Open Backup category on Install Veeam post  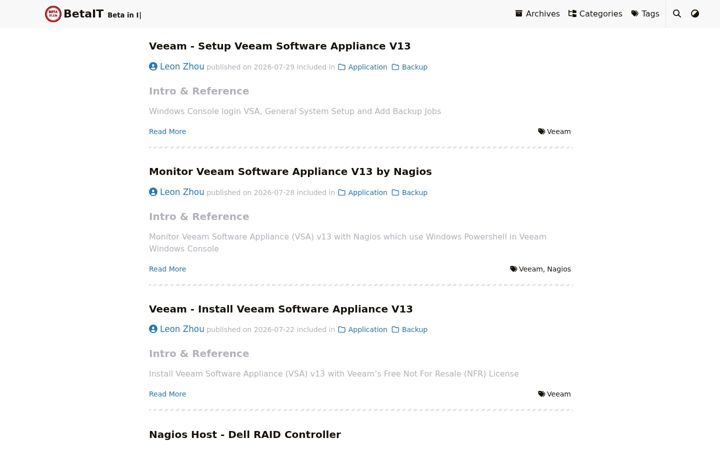(410, 329)
